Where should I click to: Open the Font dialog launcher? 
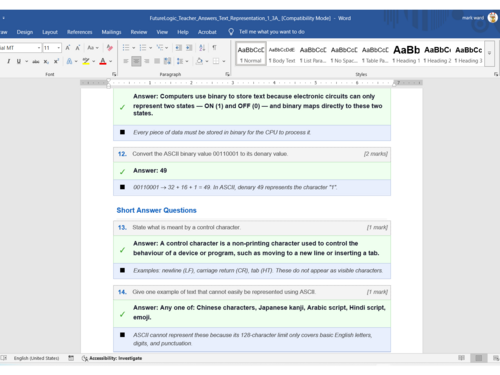point(114,74)
